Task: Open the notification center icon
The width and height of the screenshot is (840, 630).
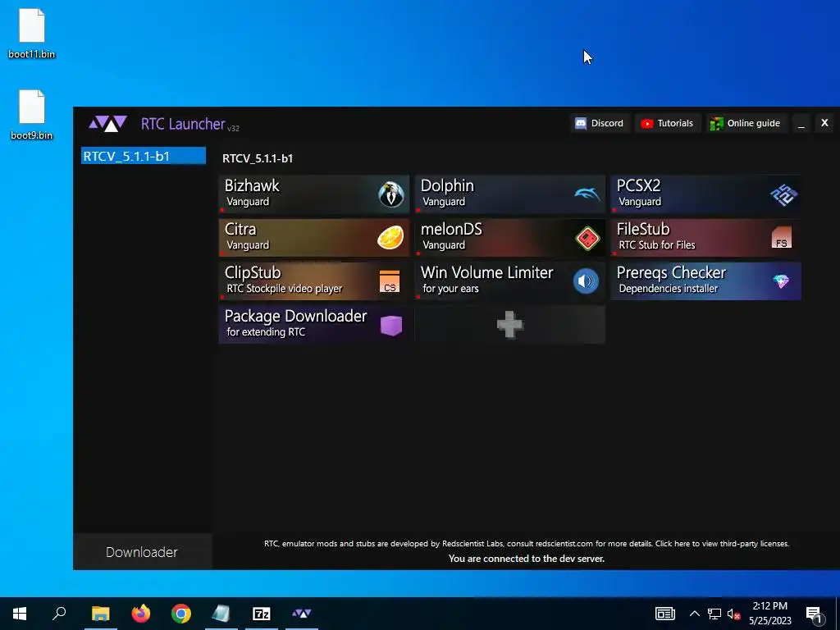Action: pos(815,614)
